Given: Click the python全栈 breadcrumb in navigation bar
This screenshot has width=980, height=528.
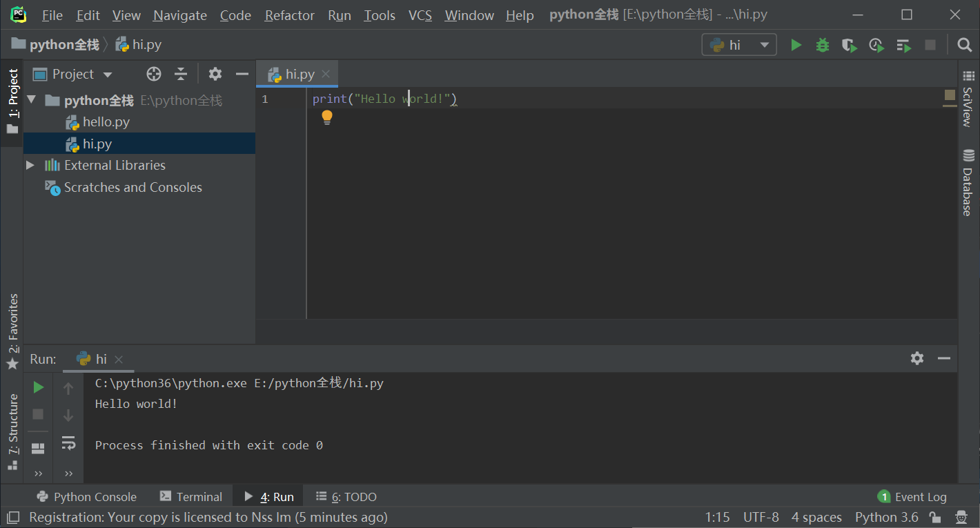Looking at the screenshot, I should tap(55, 45).
